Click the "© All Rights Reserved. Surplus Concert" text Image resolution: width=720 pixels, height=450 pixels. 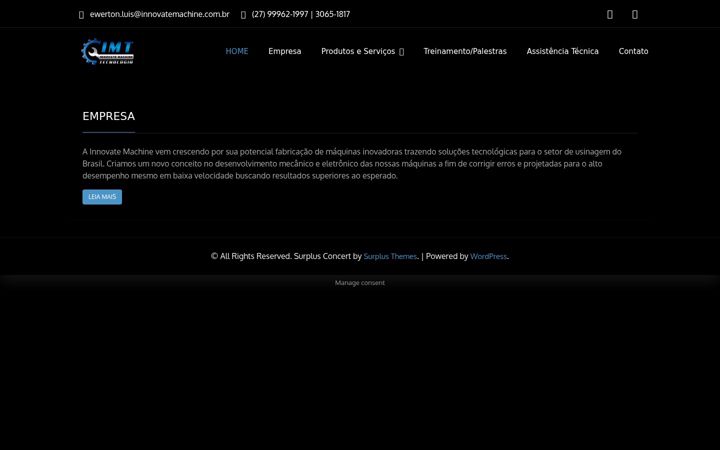click(281, 256)
